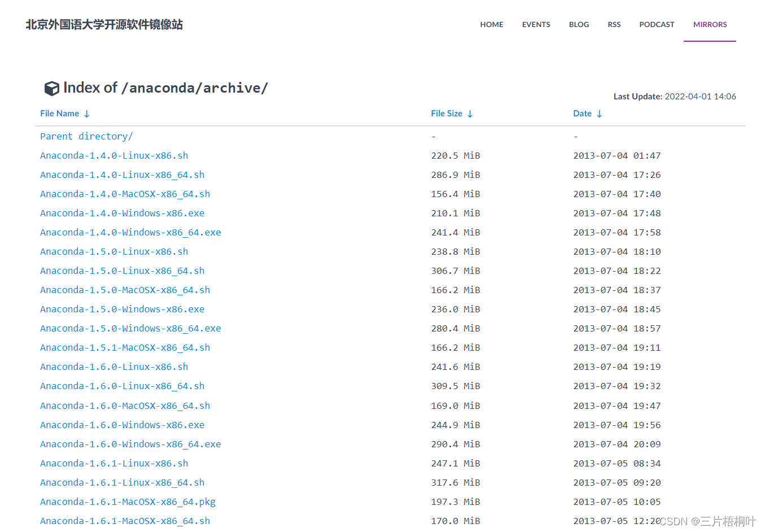Download Anaconda-1.6.0-Windows-x86.exe
Image resolution: width=765 pixels, height=532 pixels.
pos(123,425)
